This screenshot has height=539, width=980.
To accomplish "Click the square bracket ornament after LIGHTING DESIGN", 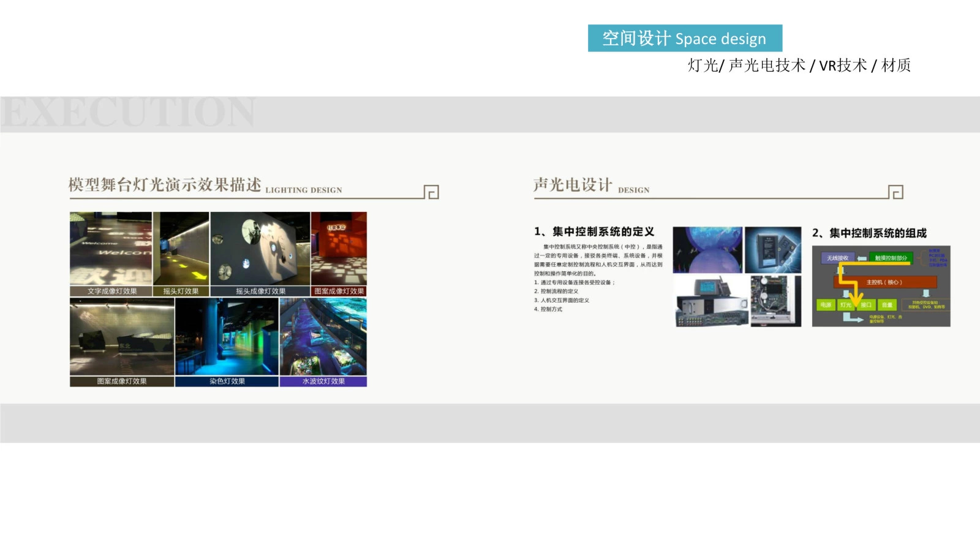I will click(x=431, y=192).
